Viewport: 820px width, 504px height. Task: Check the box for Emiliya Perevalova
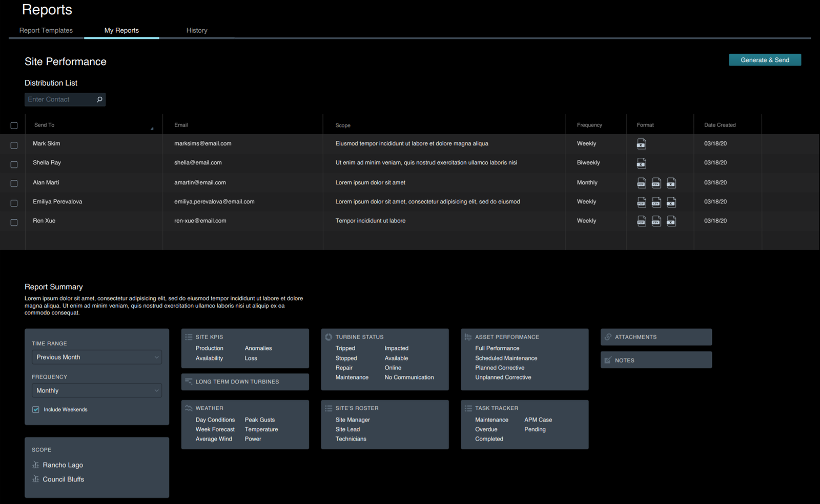[14, 203]
